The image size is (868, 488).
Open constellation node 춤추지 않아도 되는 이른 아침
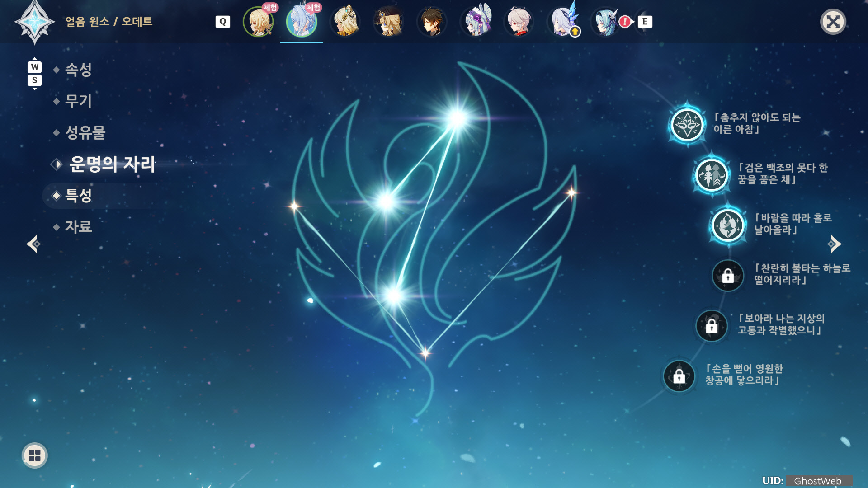pos(687,124)
